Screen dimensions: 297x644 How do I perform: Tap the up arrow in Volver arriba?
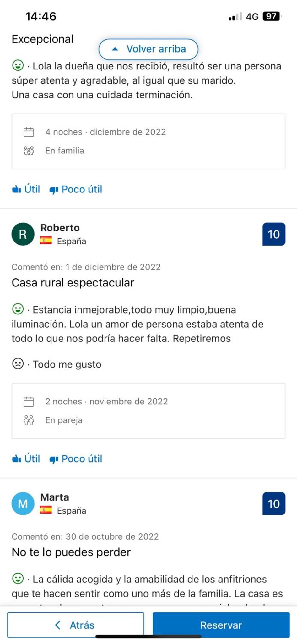click(115, 49)
